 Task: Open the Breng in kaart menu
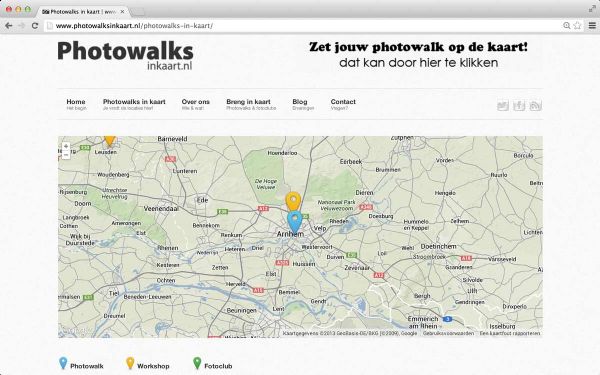(x=251, y=104)
